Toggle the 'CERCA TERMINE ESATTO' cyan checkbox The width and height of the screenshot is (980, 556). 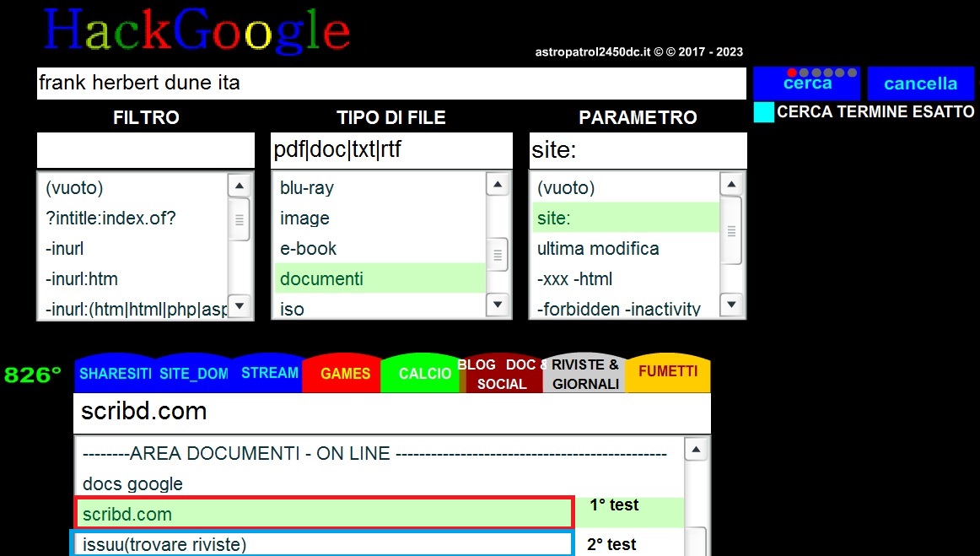pos(764,112)
